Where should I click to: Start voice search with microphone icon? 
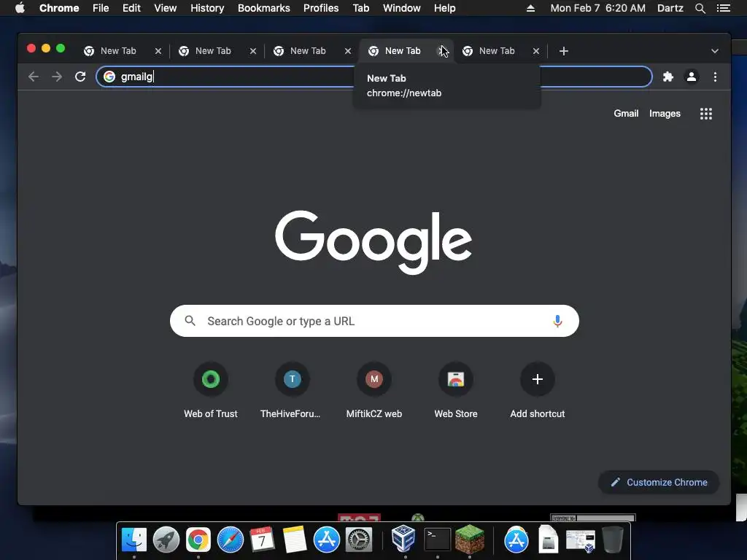pos(557,321)
